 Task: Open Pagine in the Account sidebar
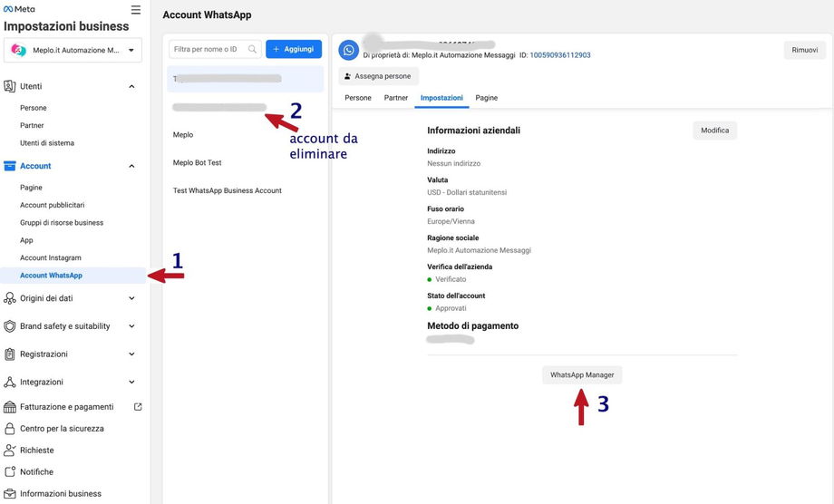[31, 188]
